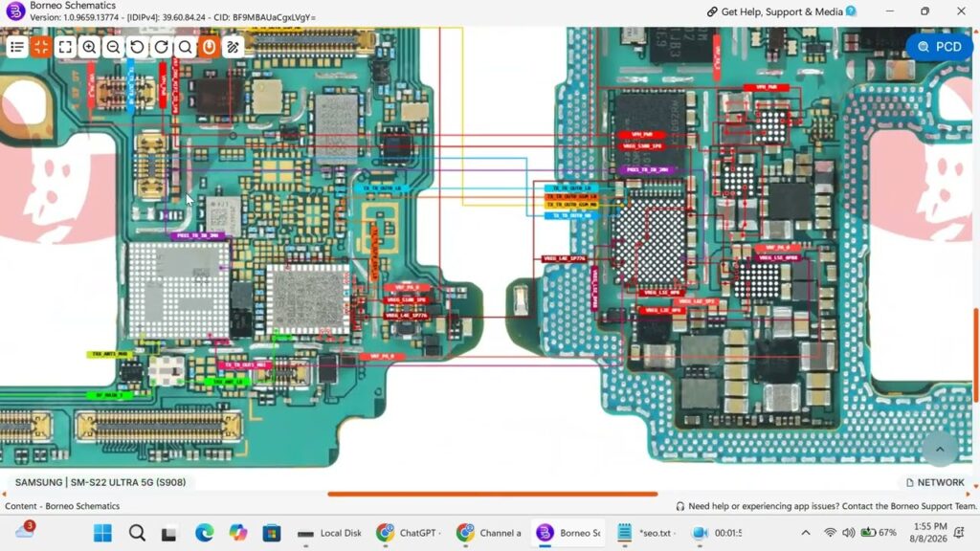Zoom out with the minus magnifier
Image resolution: width=980 pixels, height=551 pixels.
tap(113, 47)
